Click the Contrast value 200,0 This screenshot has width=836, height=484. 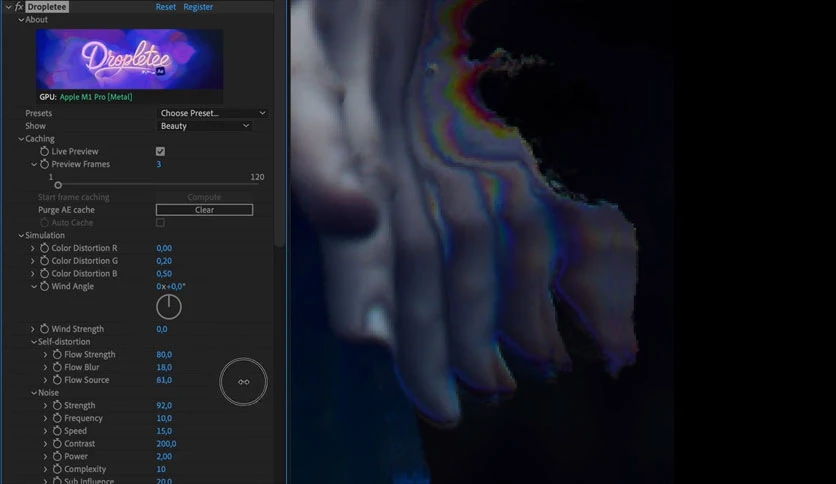click(x=166, y=444)
